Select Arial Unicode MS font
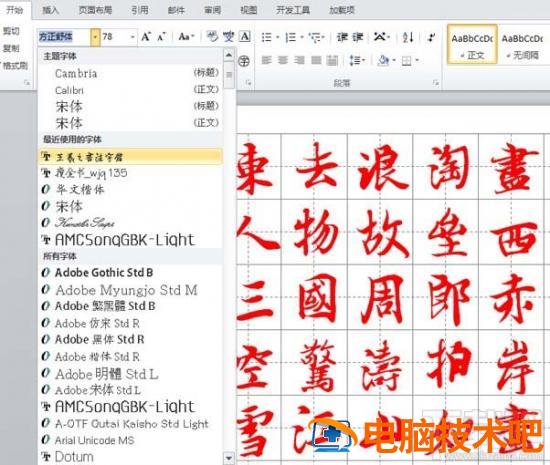Viewport: 550px width, 465px height. [x=130, y=440]
